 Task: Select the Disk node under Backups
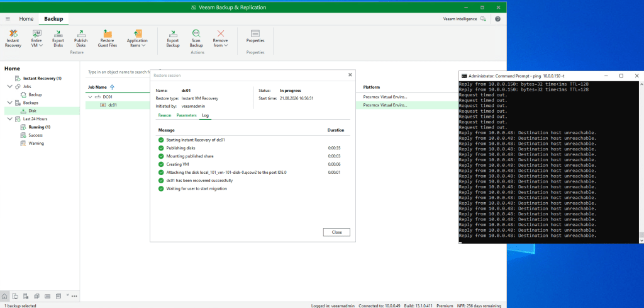tap(33, 111)
